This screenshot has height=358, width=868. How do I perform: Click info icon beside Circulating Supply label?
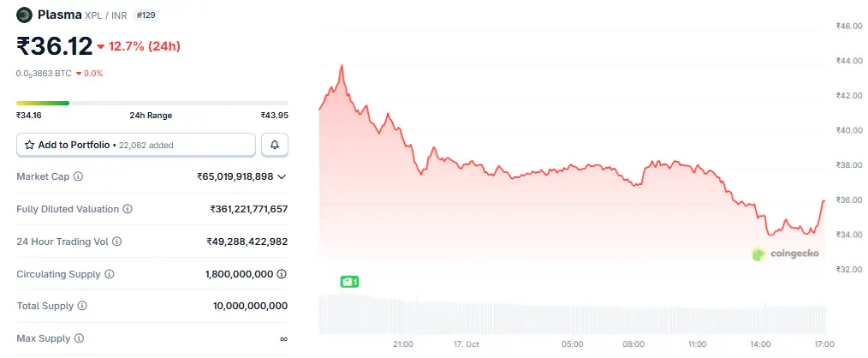click(x=110, y=275)
